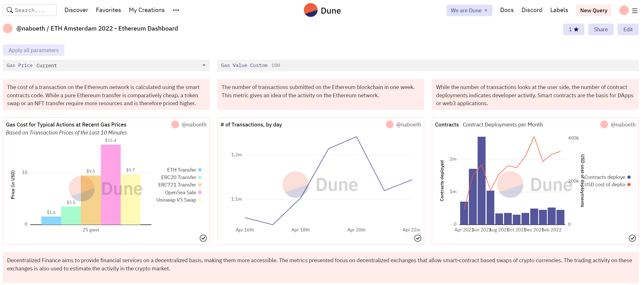
Task: Open Docs link
Action: [x=507, y=10]
